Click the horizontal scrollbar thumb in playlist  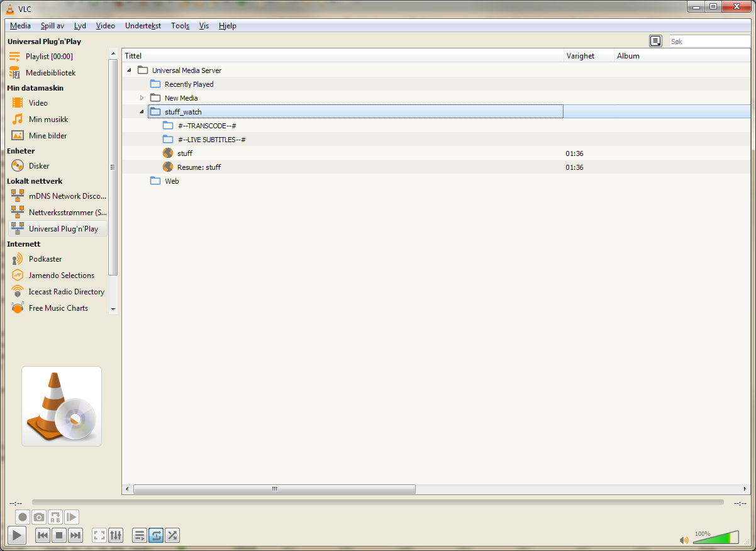click(x=274, y=489)
